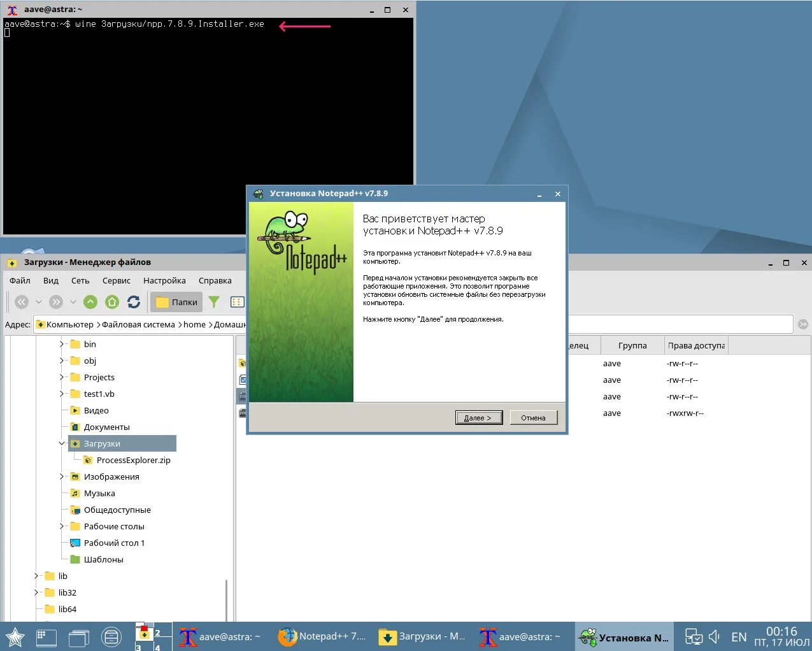The height and width of the screenshot is (651, 812).
Task: Expand the lib32 folder in the tree
Action: (x=37, y=592)
